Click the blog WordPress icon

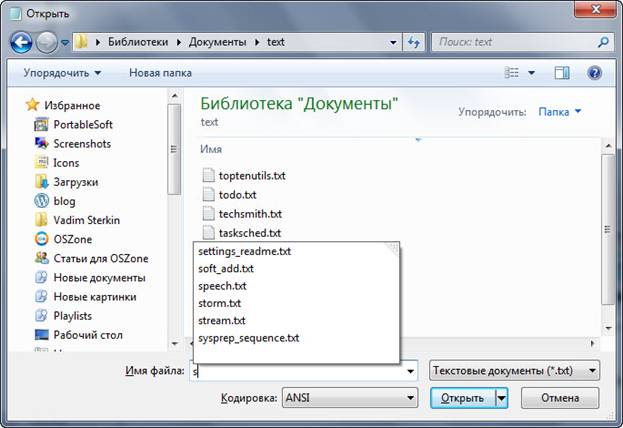pyautogui.click(x=41, y=201)
